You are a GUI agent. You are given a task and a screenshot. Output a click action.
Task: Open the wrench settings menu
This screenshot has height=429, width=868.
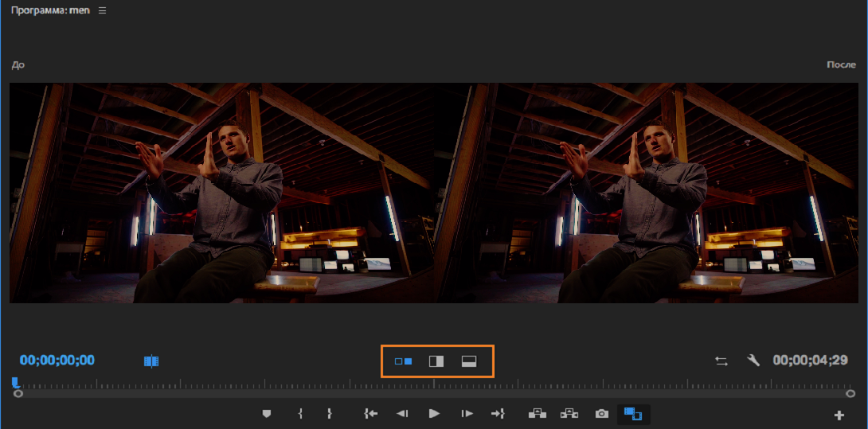click(753, 361)
